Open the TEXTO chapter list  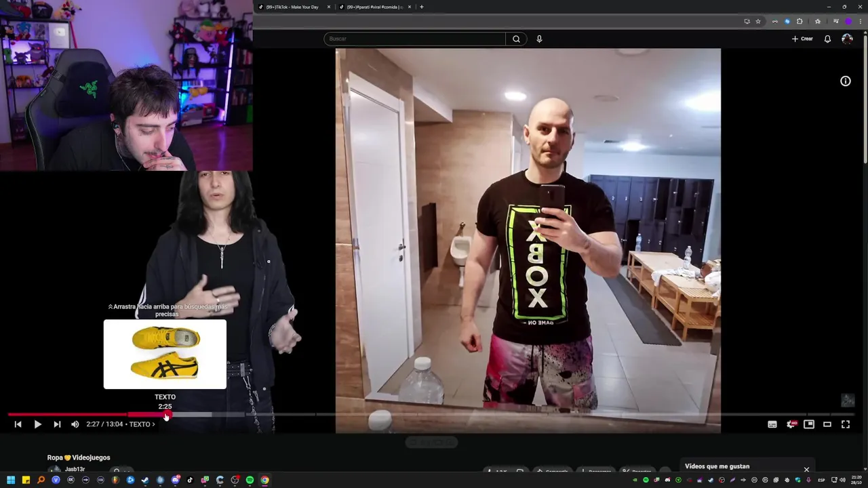coord(142,424)
